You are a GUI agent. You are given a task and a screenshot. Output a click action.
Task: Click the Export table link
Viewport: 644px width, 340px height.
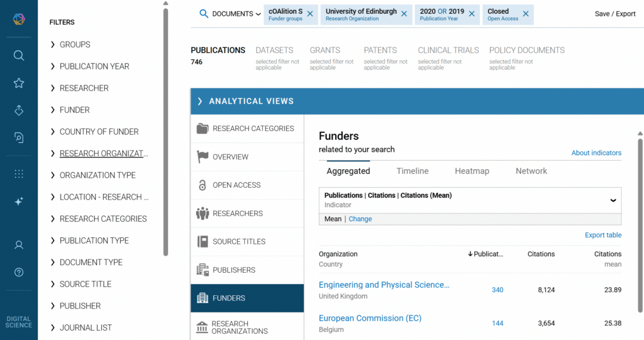[x=603, y=235]
